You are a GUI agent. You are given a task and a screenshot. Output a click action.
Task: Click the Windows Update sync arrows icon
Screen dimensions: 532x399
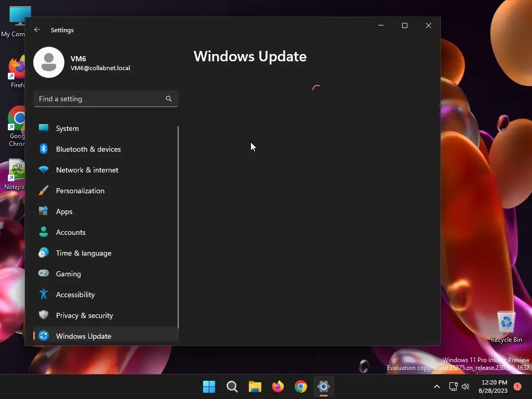coord(44,336)
